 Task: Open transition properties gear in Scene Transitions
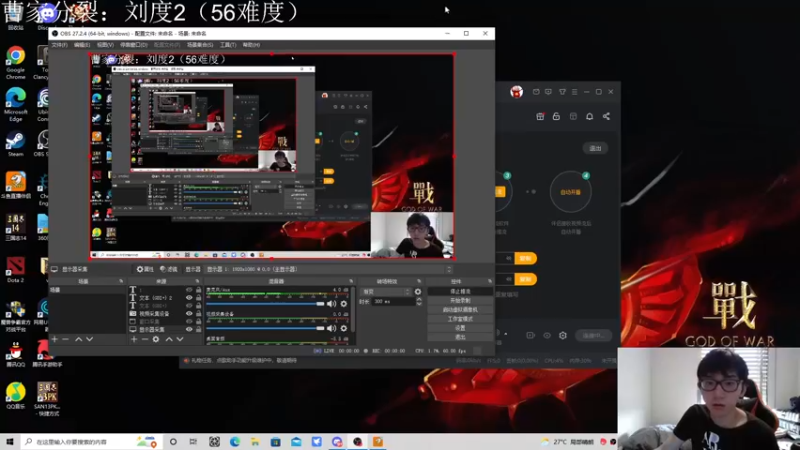point(418,291)
